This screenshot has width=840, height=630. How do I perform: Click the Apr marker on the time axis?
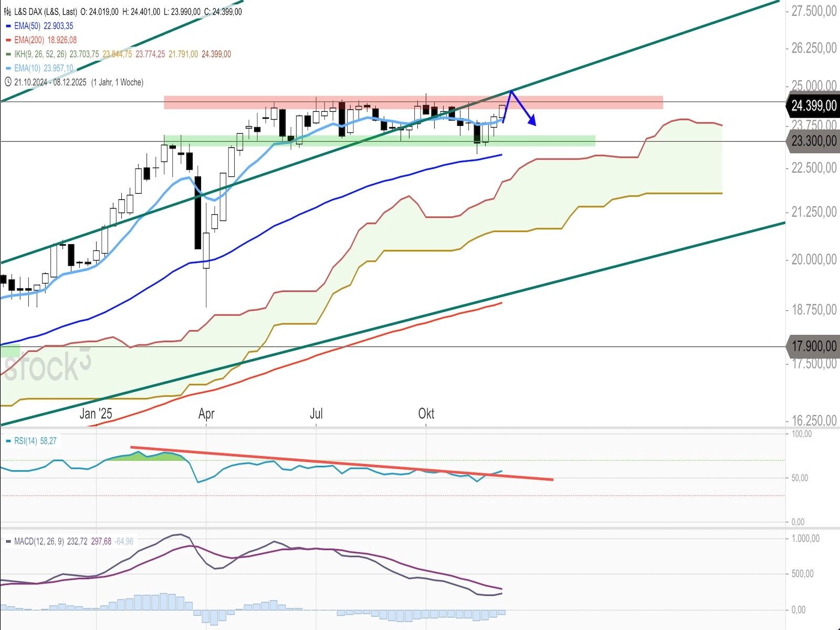(x=206, y=414)
